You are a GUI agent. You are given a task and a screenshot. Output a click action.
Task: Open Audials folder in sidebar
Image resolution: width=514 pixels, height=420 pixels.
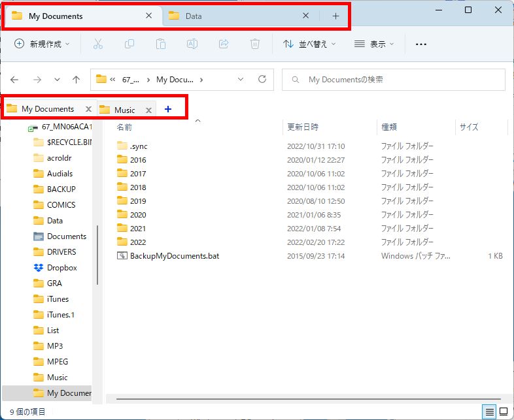[53, 174]
